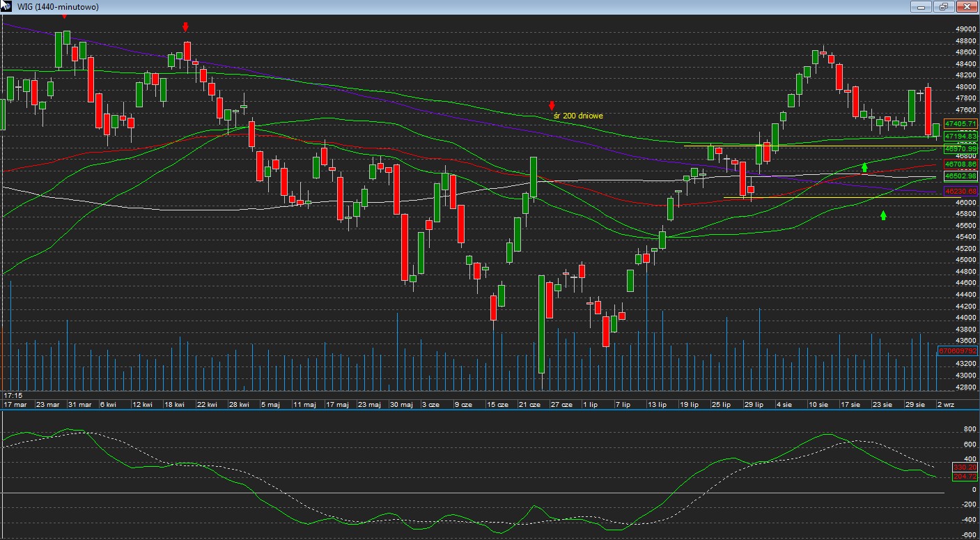Click the white-bordered 46502.98 price label

(960, 176)
